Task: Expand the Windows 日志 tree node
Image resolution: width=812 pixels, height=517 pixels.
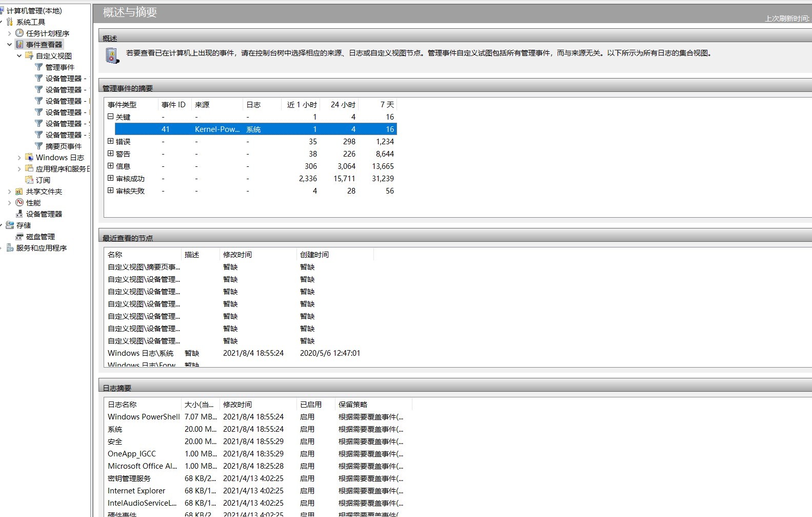Action: (x=19, y=158)
